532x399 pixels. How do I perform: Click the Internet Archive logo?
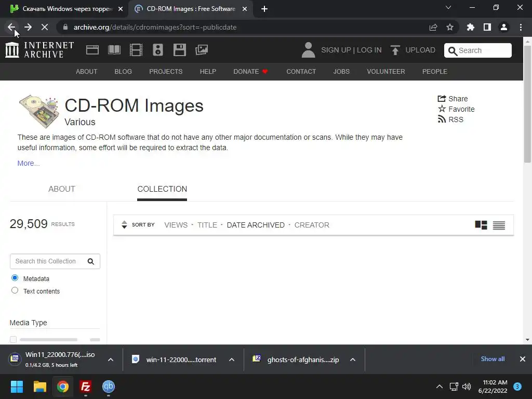click(39, 50)
